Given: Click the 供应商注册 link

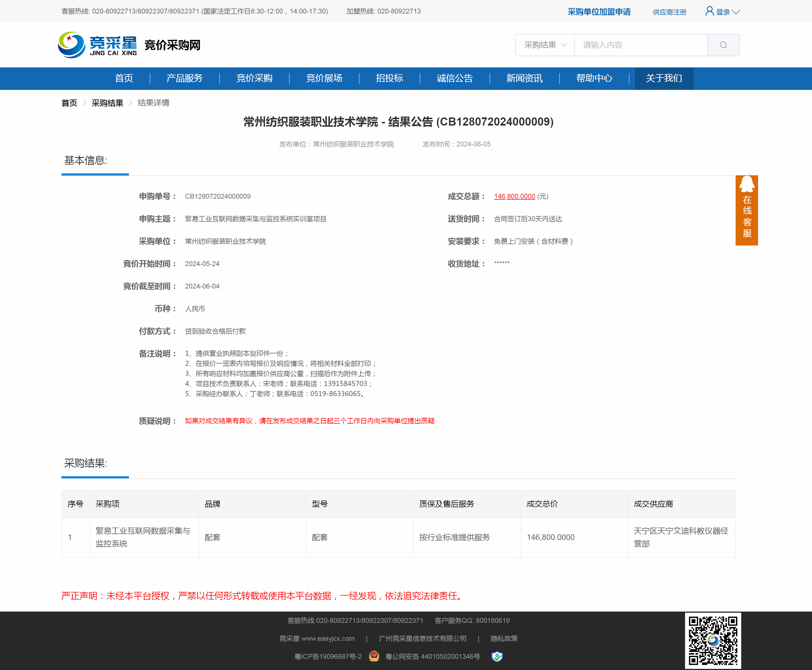Looking at the screenshot, I should click(x=669, y=12).
